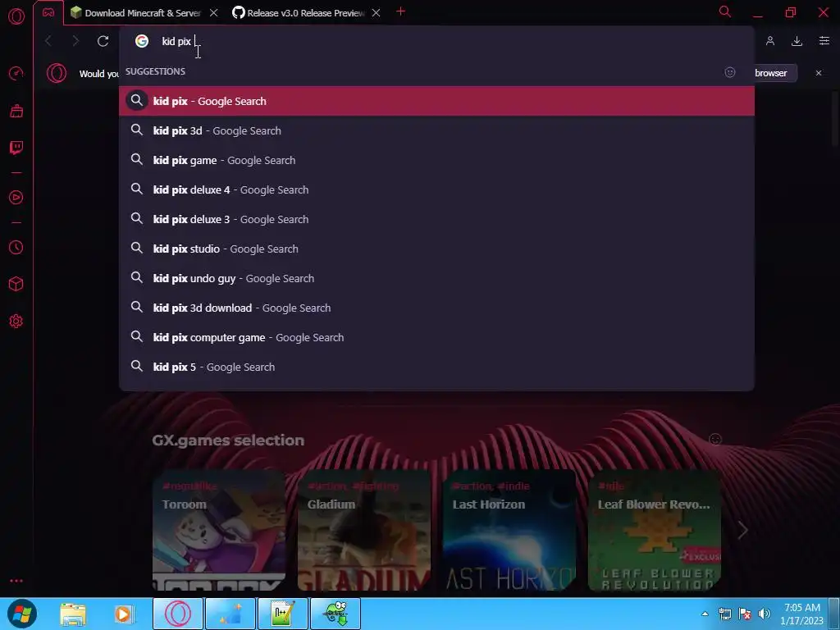Click the Opera GX taskbar button
Image resolution: width=840 pixels, height=630 pixels.
pyautogui.click(x=178, y=614)
